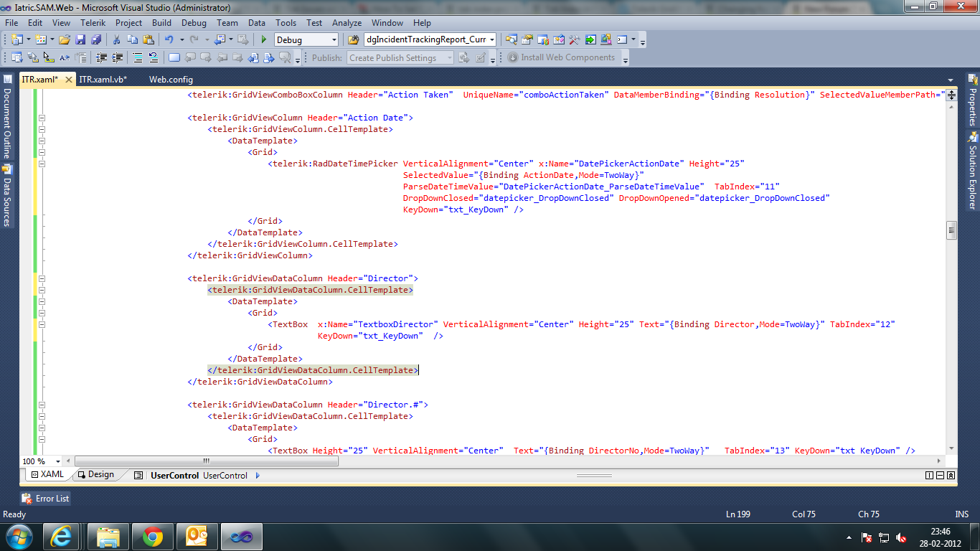Collapse the Action Date GridViewColumn outline node

[x=42, y=118]
